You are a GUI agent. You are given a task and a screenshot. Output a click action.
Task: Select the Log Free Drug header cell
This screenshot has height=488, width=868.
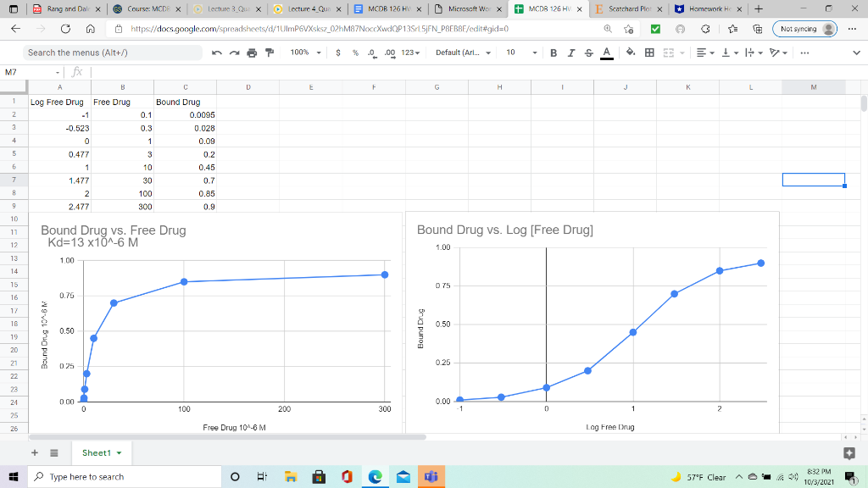(x=60, y=102)
